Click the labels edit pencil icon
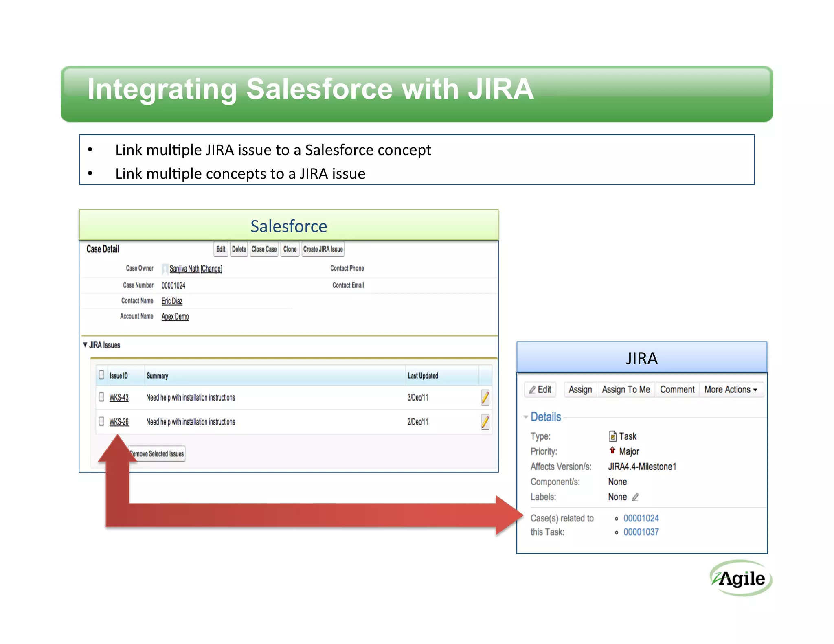Image resolution: width=834 pixels, height=644 pixels. point(635,497)
